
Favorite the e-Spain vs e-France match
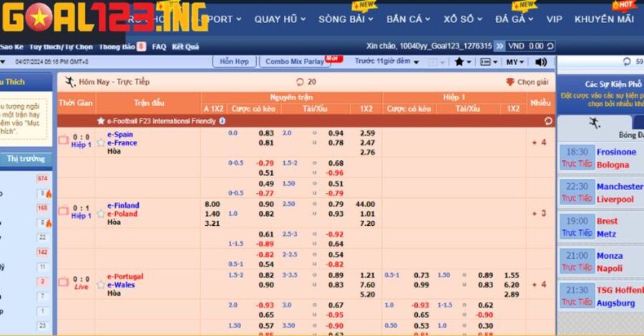point(101,143)
